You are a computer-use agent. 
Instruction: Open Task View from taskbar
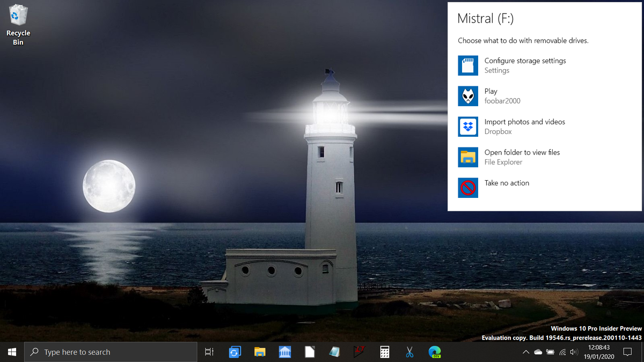[x=209, y=352]
